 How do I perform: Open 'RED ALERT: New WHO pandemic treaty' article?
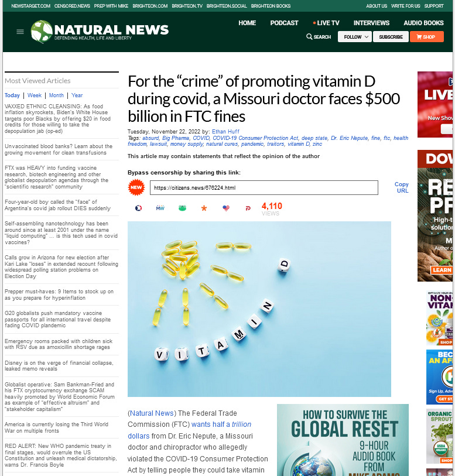[x=61, y=455]
